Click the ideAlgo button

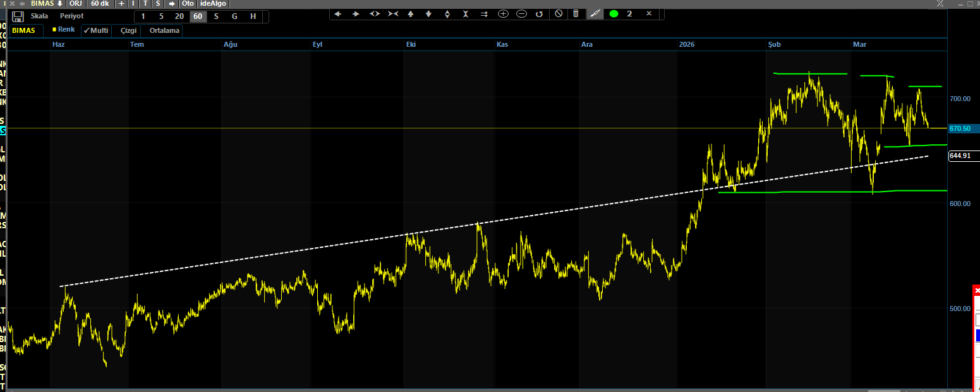coord(213,4)
